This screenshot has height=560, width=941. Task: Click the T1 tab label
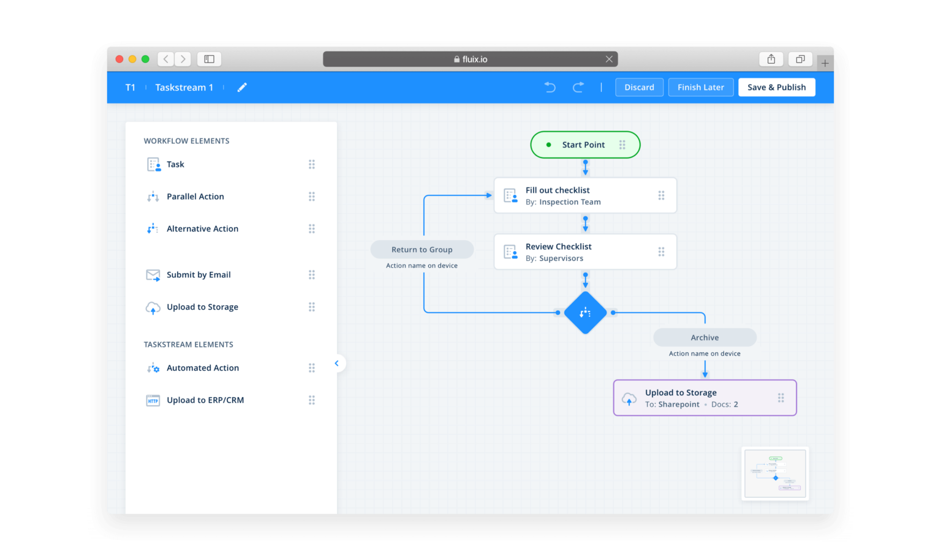click(x=130, y=87)
